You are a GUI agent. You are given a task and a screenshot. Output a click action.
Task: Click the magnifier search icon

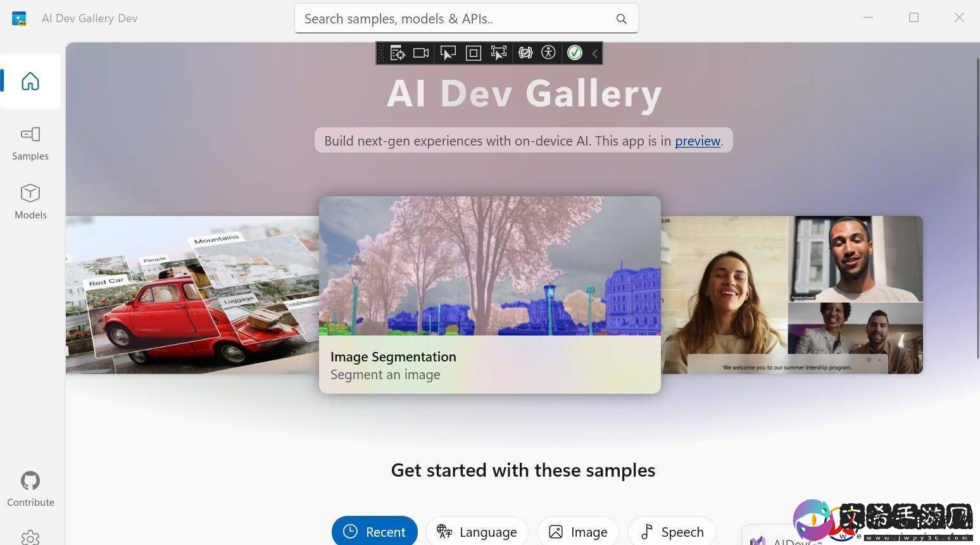[622, 19]
